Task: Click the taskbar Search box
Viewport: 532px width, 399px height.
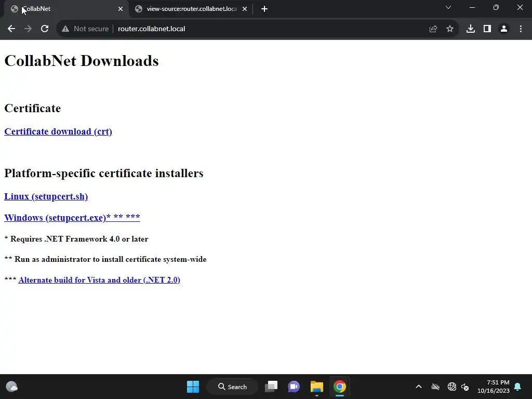Action: coord(232,387)
